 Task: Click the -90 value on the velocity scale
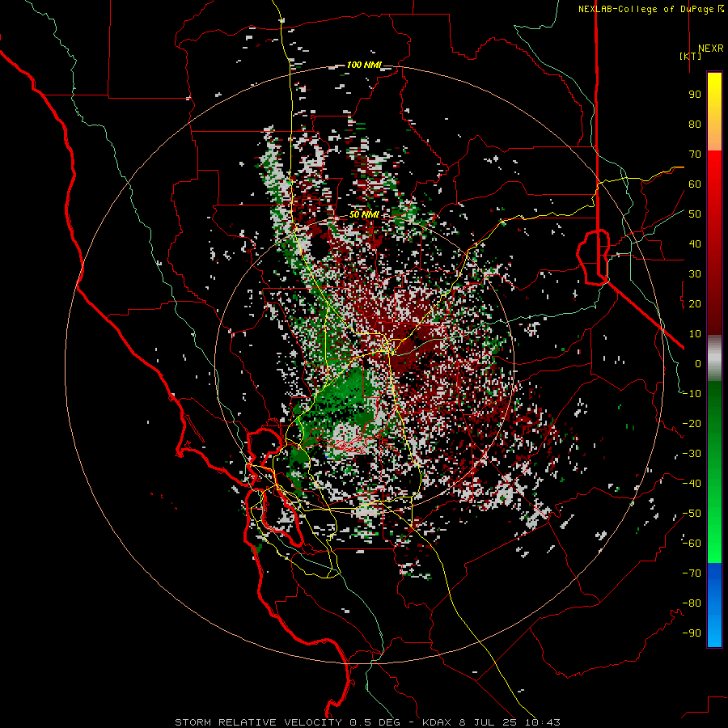coord(692,633)
